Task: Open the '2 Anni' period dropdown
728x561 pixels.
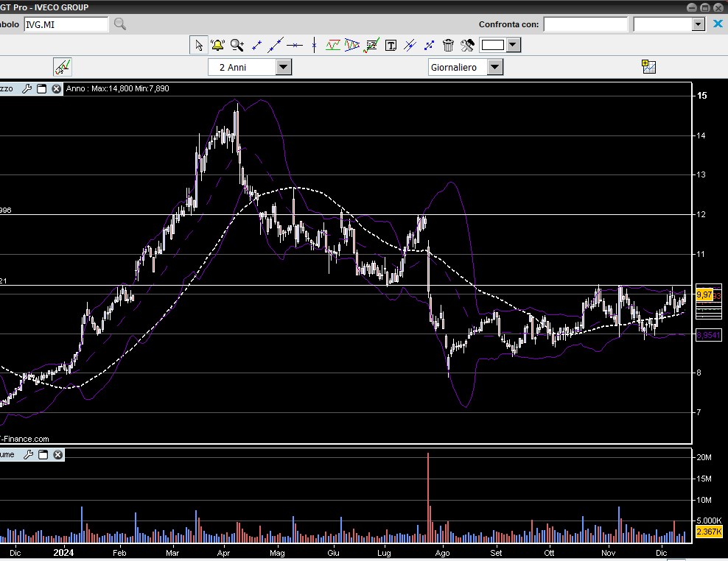Action: 284,67
